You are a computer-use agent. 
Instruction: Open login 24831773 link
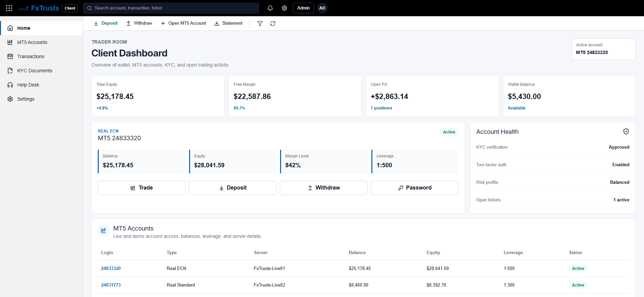pyautogui.click(x=111, y=285)
